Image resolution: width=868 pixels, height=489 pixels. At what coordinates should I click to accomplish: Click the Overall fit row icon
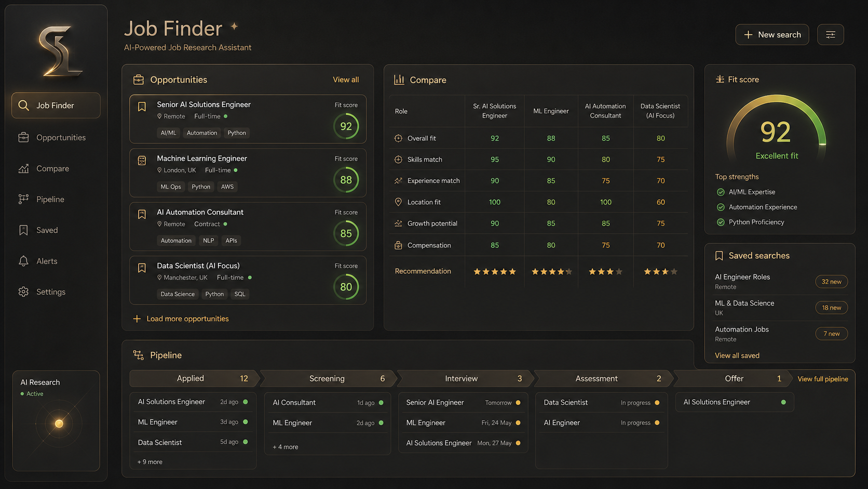[x=398, y=138]
